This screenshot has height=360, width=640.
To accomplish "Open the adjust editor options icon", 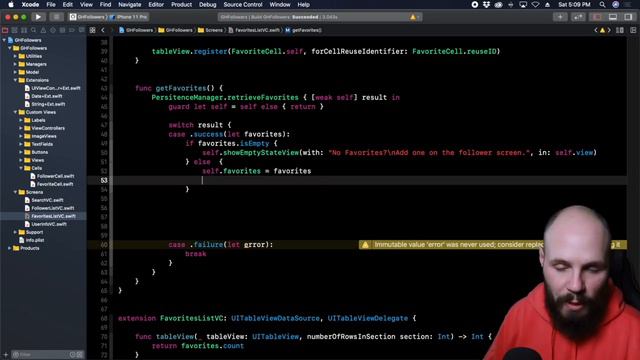I will [620, 30].
